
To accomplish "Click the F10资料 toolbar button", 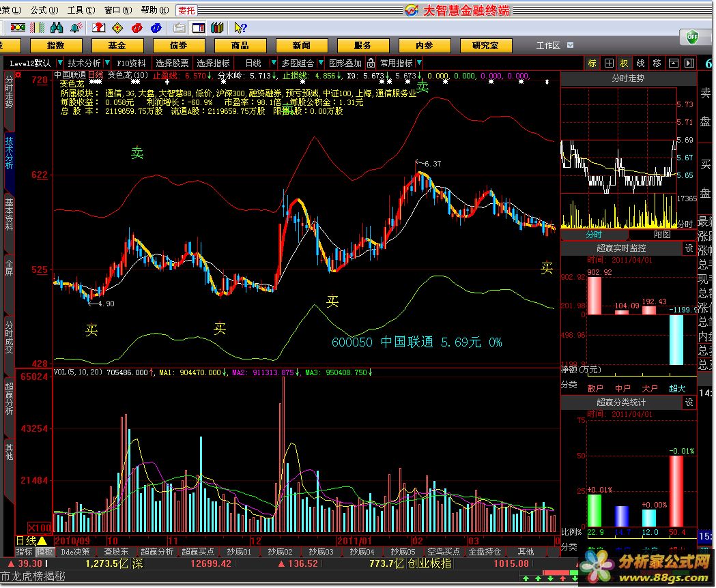I will click(x=131, y=63).
